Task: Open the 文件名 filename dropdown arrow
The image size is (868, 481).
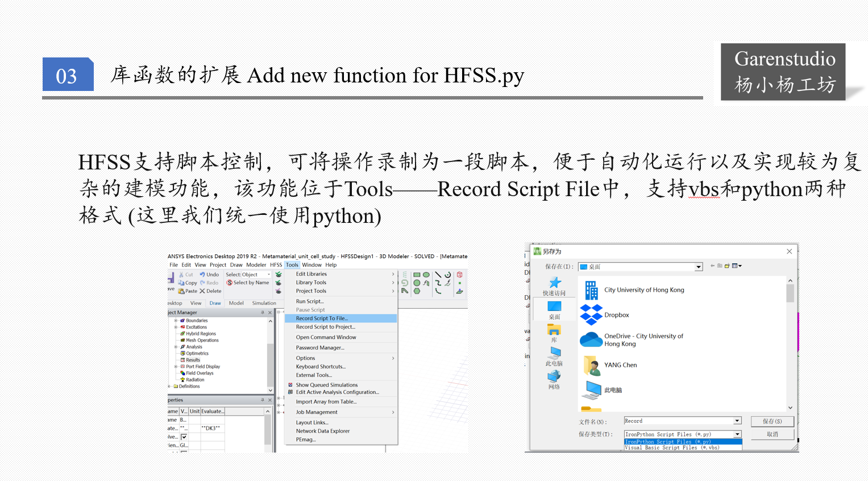Action: tap(737, 421)
